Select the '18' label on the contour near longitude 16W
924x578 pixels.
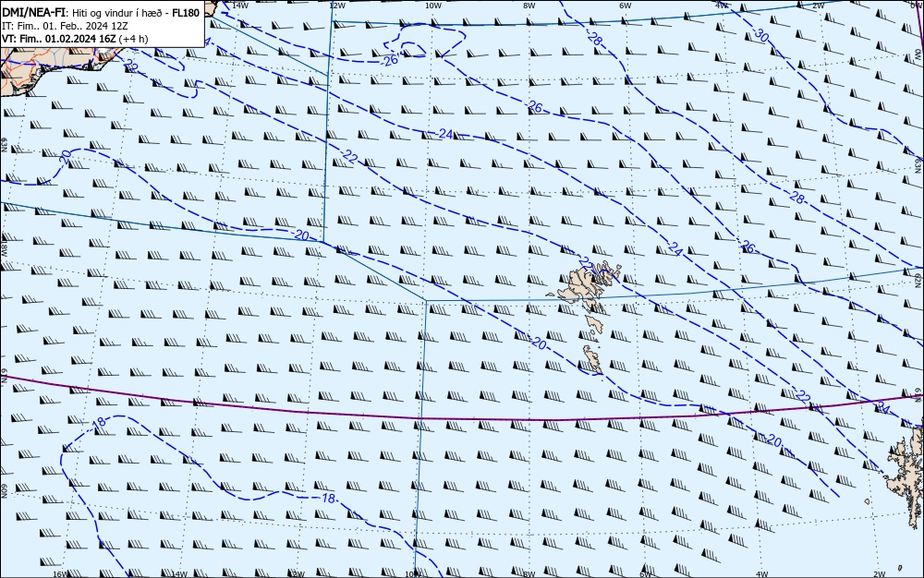[x=99, y=421]
